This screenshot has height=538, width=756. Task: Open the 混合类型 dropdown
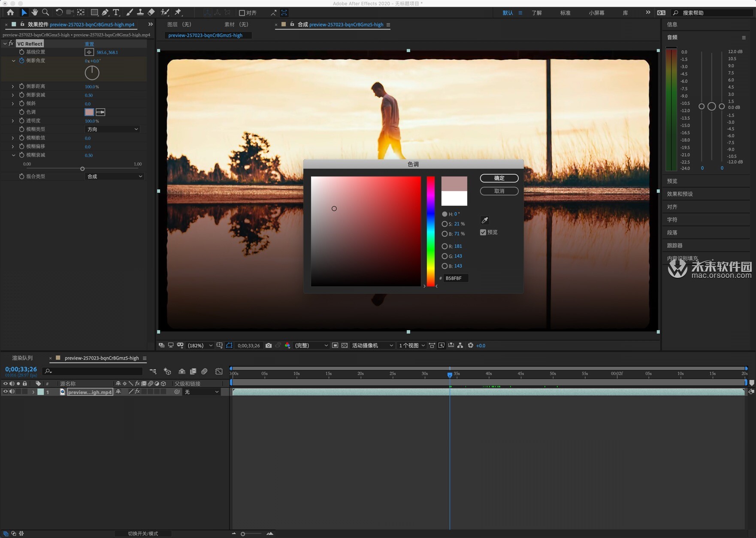(x=114, y=176)
